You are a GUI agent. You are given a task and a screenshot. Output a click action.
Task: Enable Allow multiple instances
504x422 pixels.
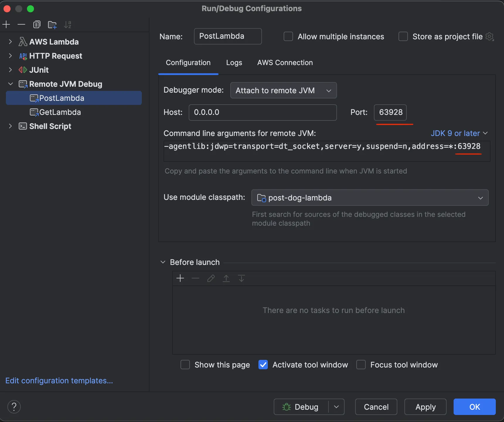pyautogui.click(x=288, y=36)
